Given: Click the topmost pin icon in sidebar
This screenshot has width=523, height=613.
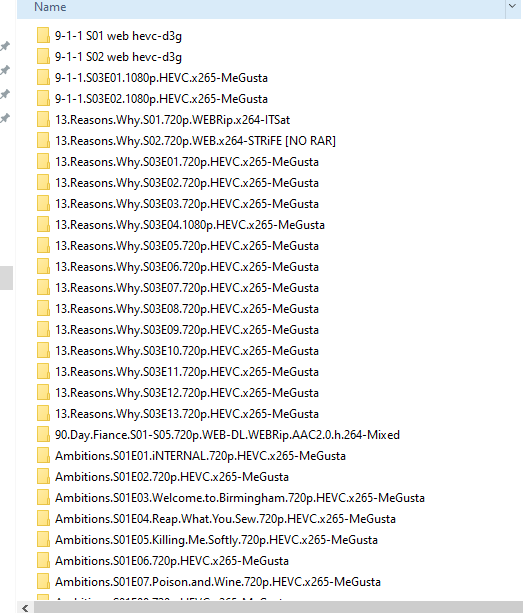Looking at the screenshot, I should click(x=5, y=46).
